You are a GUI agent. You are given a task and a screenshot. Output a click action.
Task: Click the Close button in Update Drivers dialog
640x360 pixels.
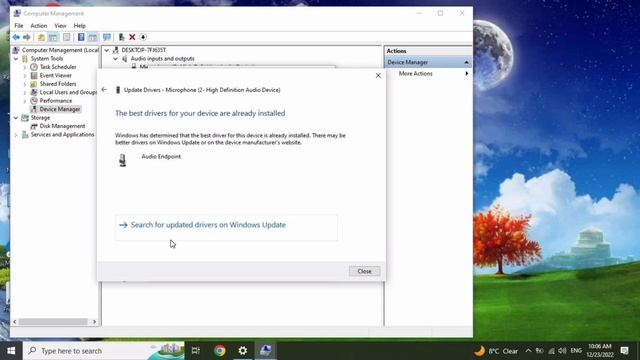pyautogui.click(x=364, y=271)
